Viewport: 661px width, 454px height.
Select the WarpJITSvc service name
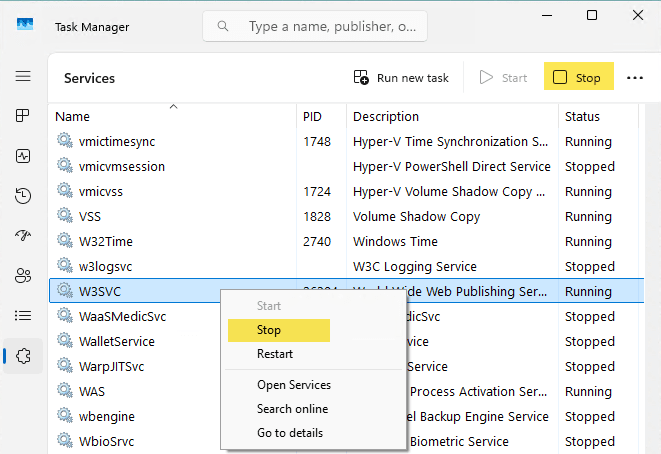click(x=111, y=366)
